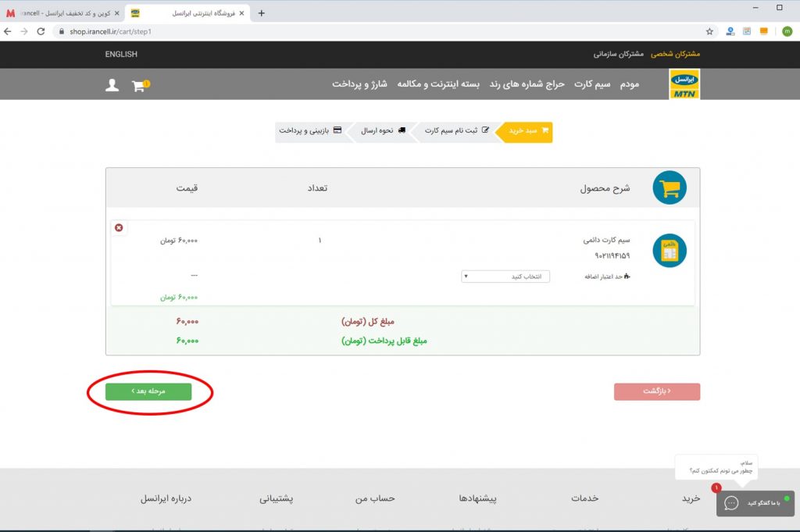Open the سیم کارت SIM card menu
This screenshot has width=800, height=532.
point(592,84)
